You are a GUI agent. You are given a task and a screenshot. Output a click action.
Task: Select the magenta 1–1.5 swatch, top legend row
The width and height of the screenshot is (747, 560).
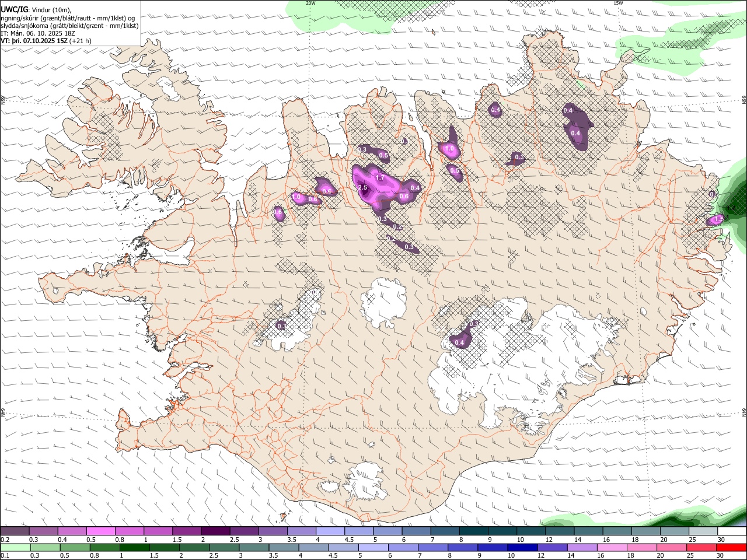point(158,531)
